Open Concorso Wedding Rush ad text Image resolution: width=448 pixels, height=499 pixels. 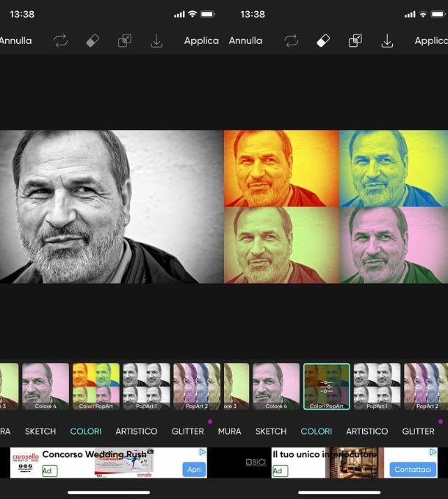[x=95, y=454]
